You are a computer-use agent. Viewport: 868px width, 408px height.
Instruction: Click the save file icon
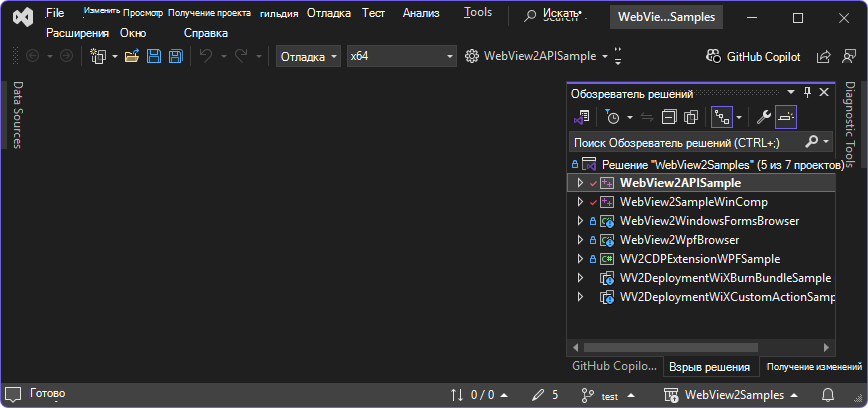tap(154, 56)
